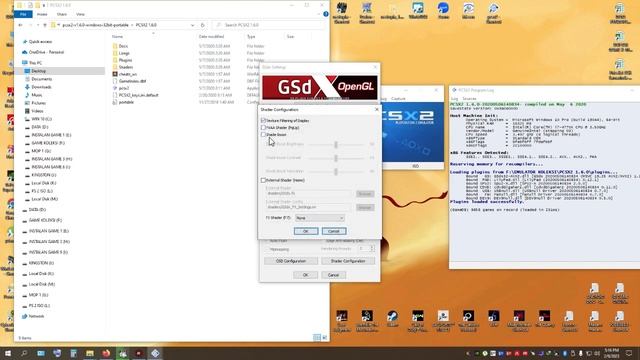The height and width of the screenshot is (360, 640).
Task: Select OneDrive - Personal in sidebar
Action: (46, 52)
